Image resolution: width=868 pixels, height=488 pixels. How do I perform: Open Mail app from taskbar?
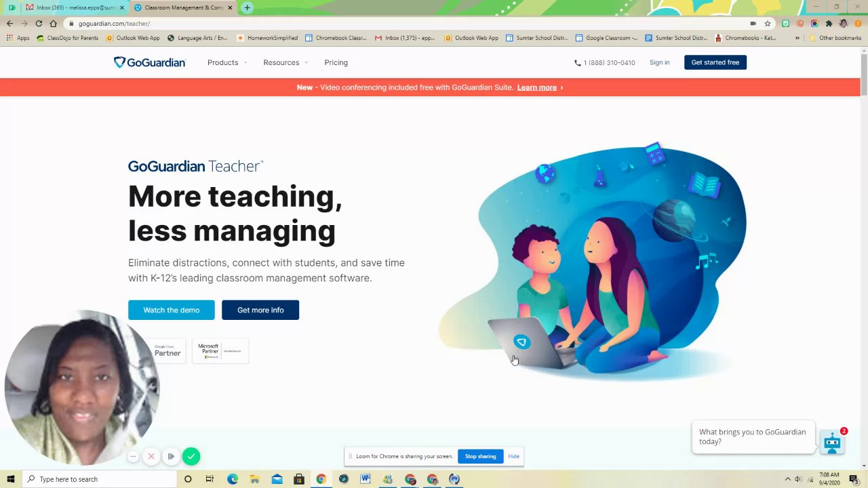(x=277, y=479)
